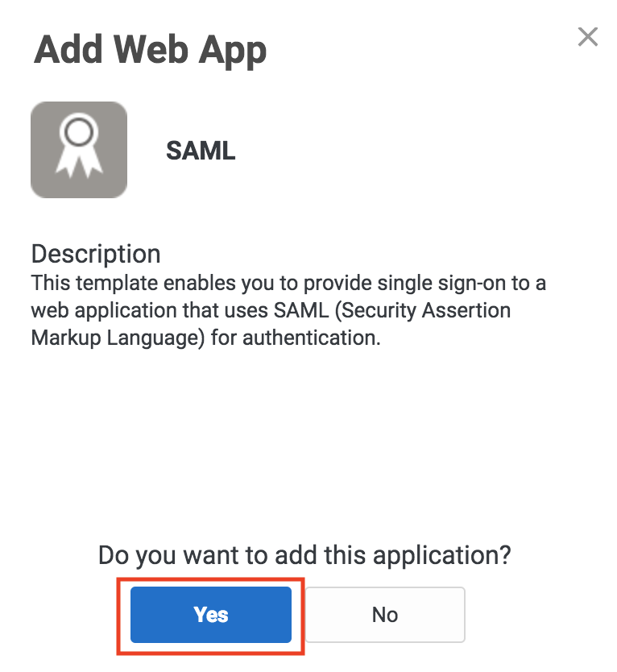Click the circle of the award ribbon icon

coord(79,132)
